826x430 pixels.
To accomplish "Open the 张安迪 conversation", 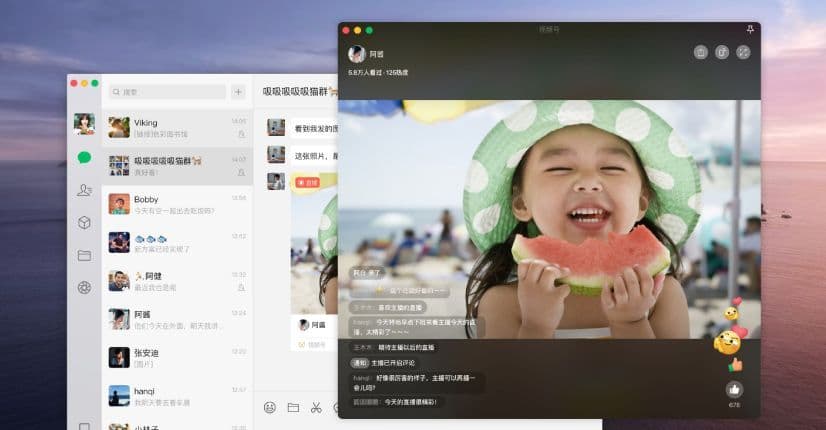I will click(177, 358).
